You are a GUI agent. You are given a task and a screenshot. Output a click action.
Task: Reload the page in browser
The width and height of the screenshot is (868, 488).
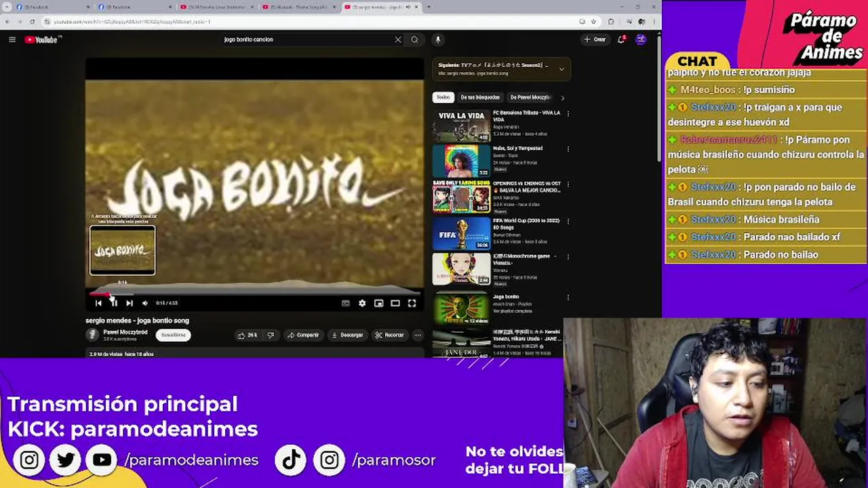click(x=33, y=22)
